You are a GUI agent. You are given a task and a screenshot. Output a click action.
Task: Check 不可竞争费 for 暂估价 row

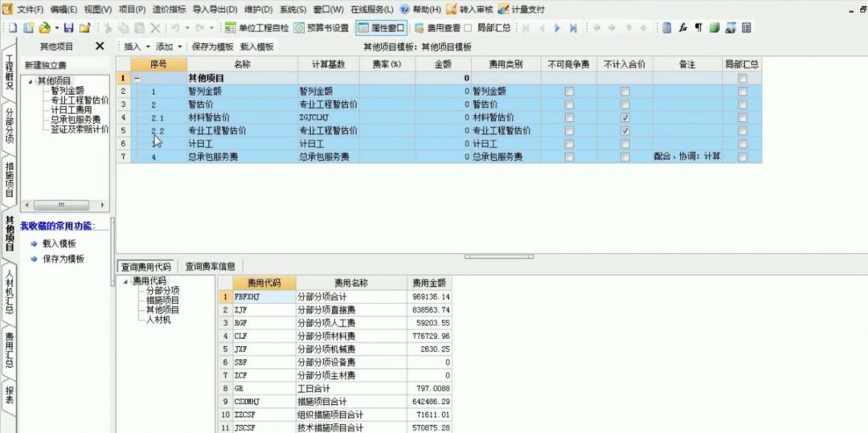(x=569, y=104)
